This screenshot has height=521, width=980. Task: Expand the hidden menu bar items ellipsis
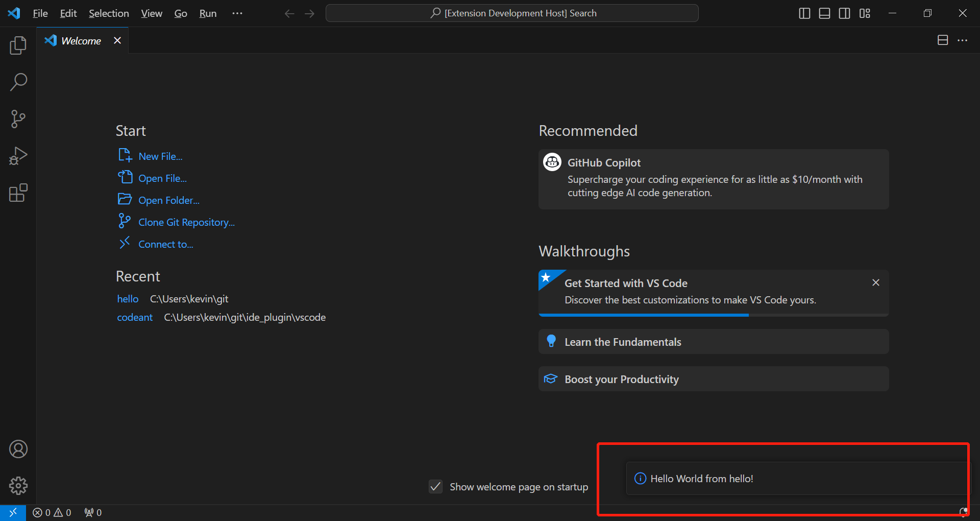237,13
